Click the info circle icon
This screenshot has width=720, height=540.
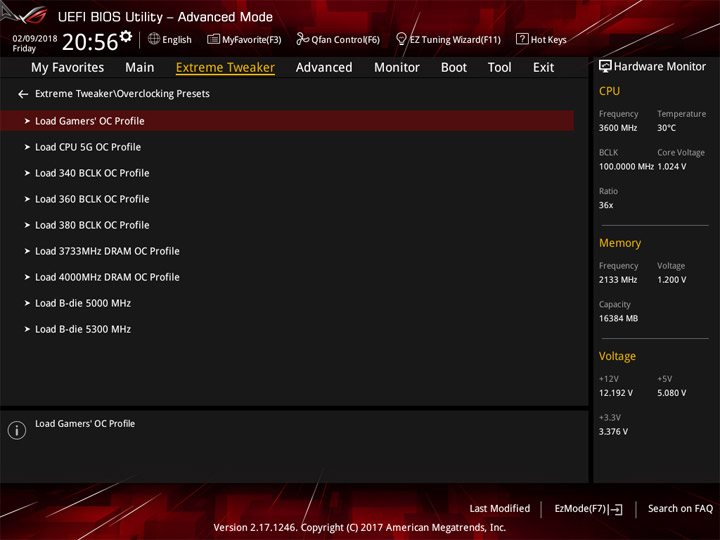(17, 430)
